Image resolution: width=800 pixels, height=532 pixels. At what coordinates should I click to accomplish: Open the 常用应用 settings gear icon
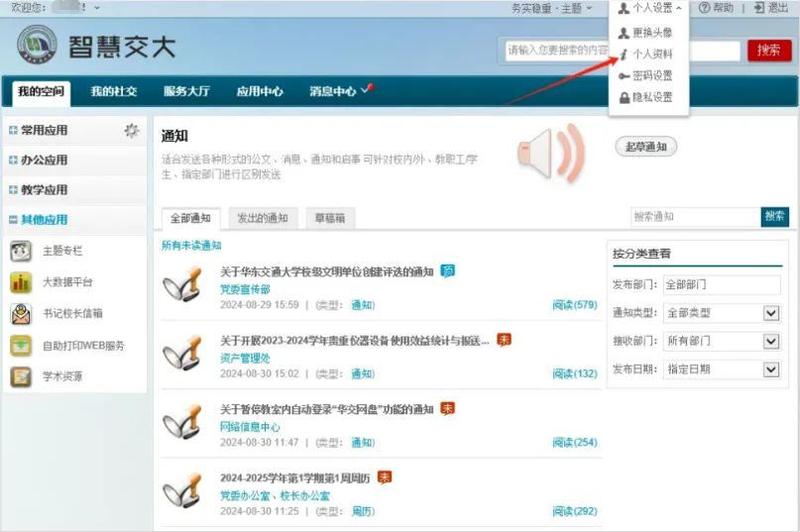[132, 131]
